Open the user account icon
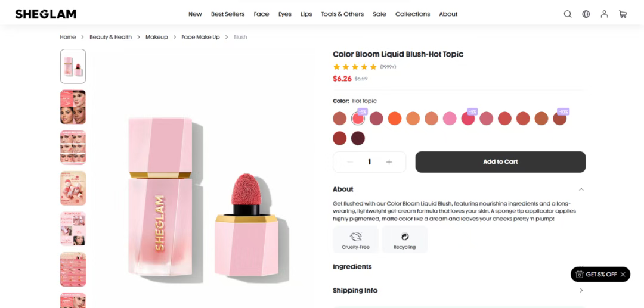 click(x=604, y=14)
